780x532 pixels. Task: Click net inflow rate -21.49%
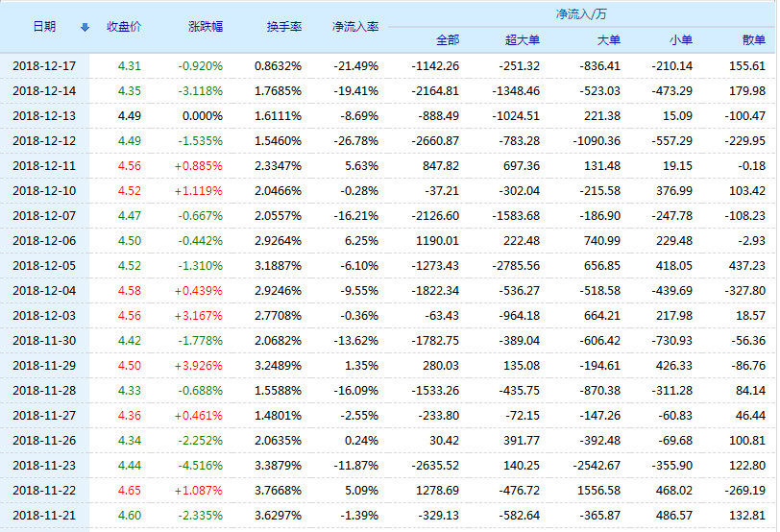point(356,65)
